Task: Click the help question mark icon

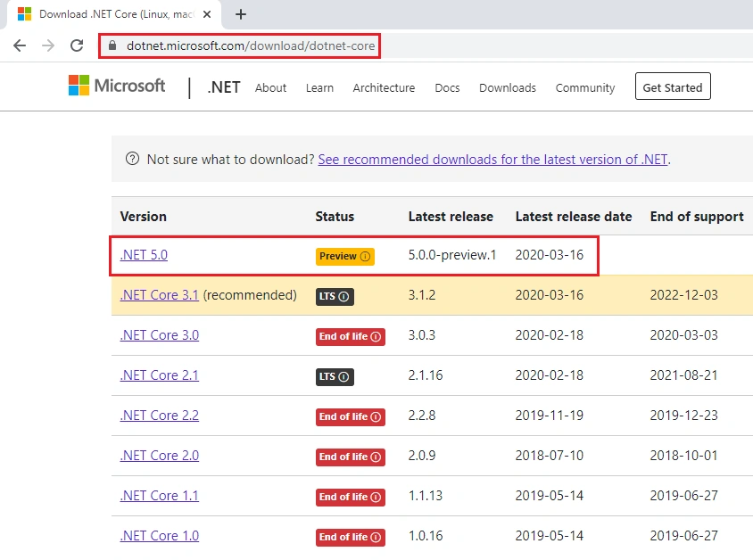Action: pyautogui.click(x=132, y=159)
